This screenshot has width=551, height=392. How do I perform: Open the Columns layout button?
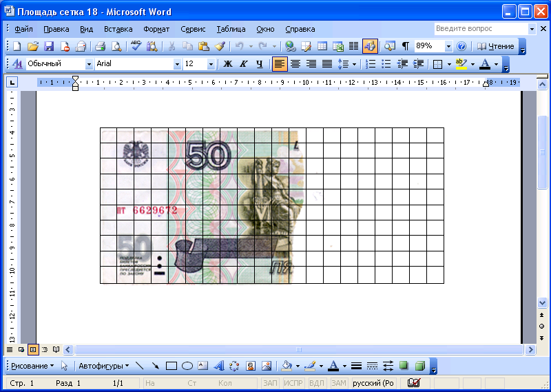(x=353, y=46)
